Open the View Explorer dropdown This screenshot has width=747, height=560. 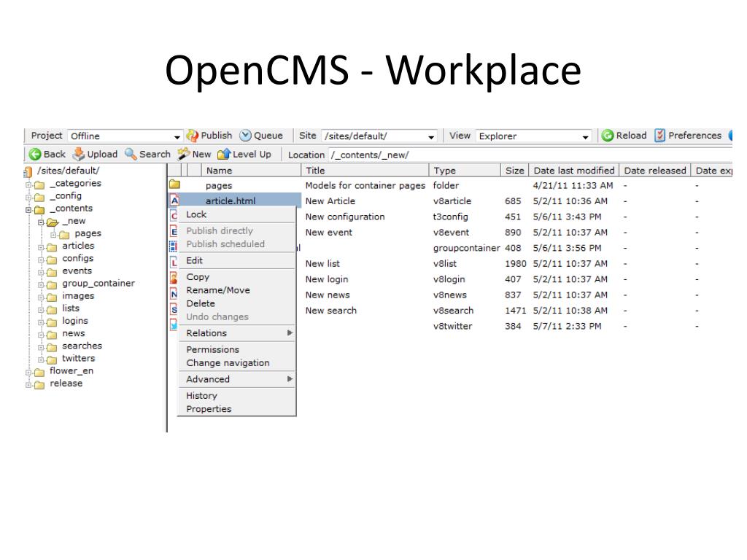(533, 136)
